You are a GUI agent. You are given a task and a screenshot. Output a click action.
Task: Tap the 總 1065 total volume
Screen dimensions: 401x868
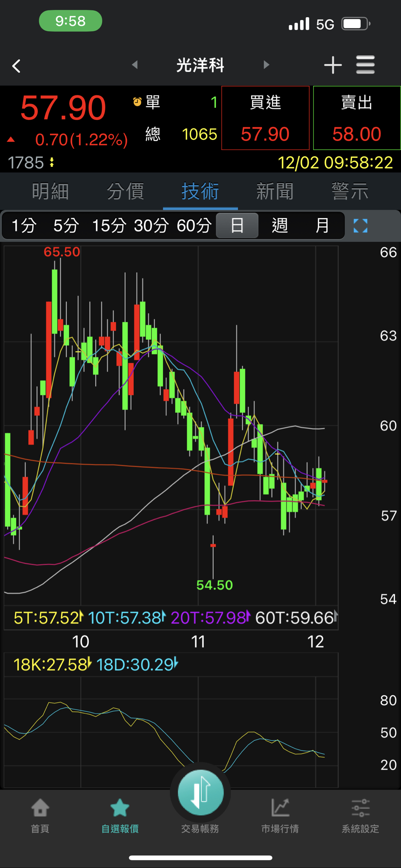pyautogui.click(x=181, y=134)
